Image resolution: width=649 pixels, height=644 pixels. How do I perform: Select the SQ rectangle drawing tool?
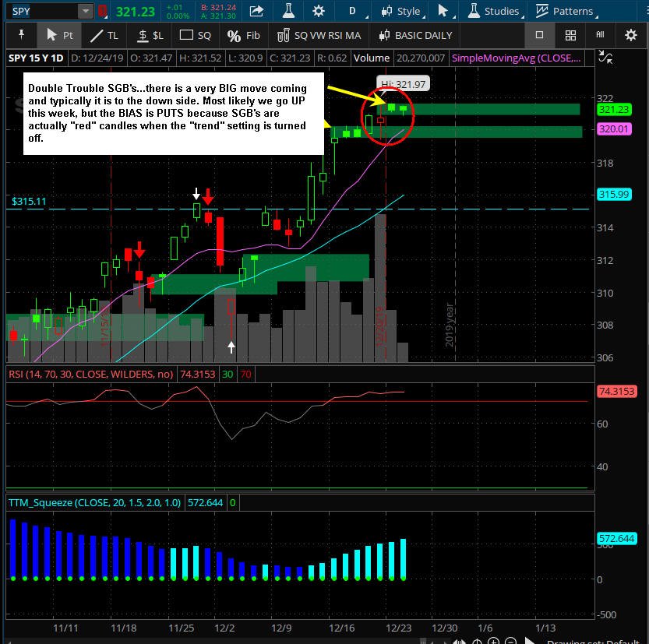tap(196, 36)
